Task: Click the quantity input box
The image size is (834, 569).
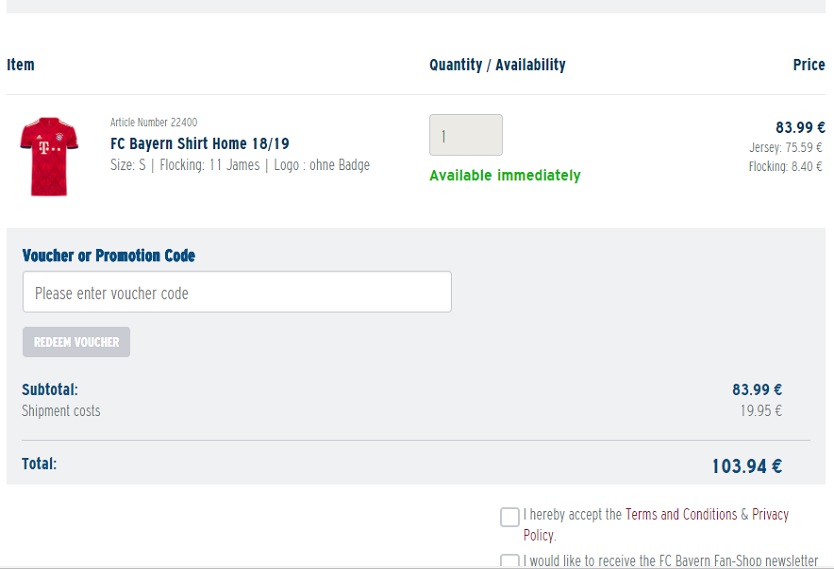Action: tap(466, 135)
